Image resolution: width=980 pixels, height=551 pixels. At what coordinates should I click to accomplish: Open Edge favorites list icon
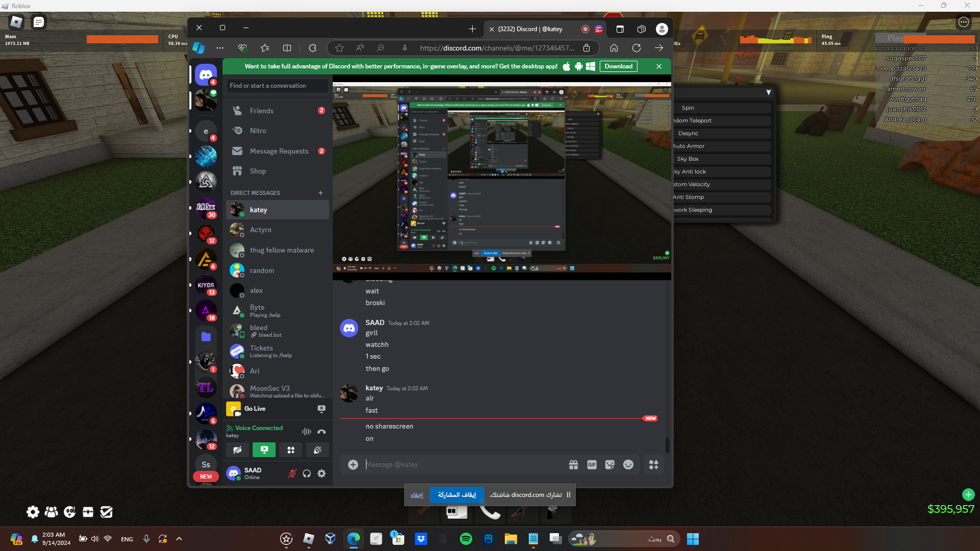[265, 48]
